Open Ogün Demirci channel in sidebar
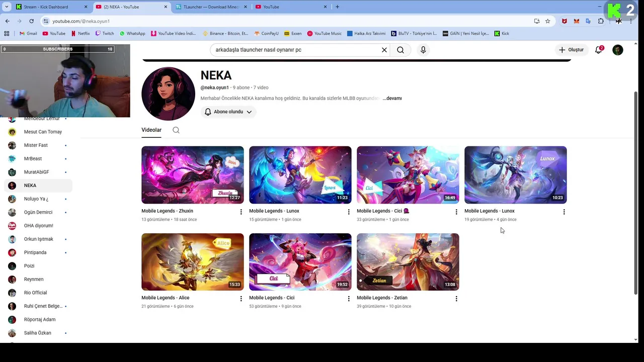644x362 pixels. coord(38,212)
